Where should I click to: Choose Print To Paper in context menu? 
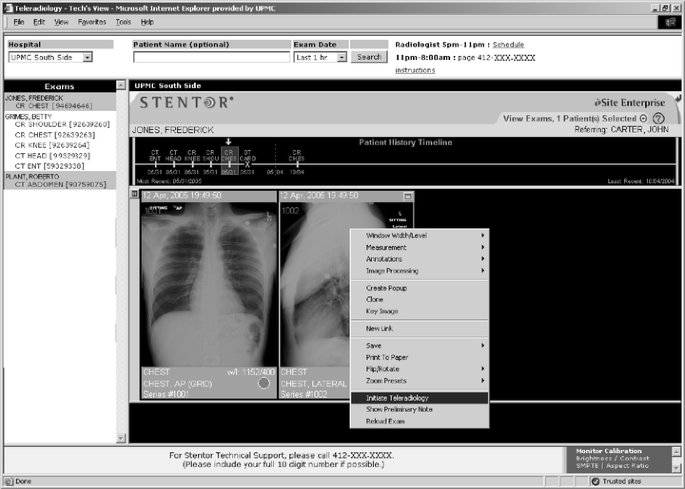(x=420, y=357)
